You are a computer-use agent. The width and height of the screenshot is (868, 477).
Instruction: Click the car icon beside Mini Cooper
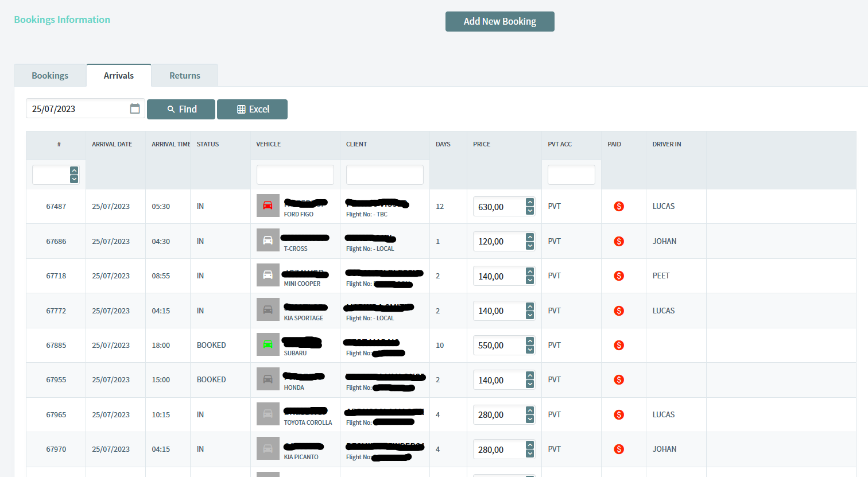(268, 275)
